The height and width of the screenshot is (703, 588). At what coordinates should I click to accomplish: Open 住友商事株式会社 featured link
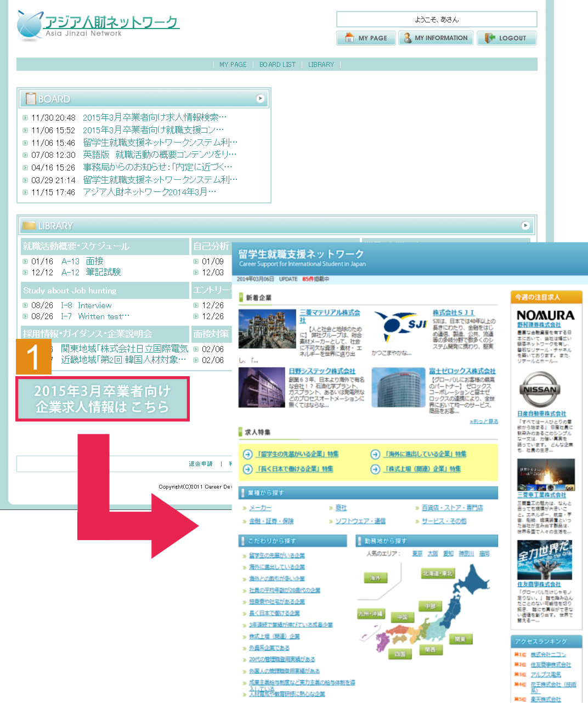coord(539,584)
